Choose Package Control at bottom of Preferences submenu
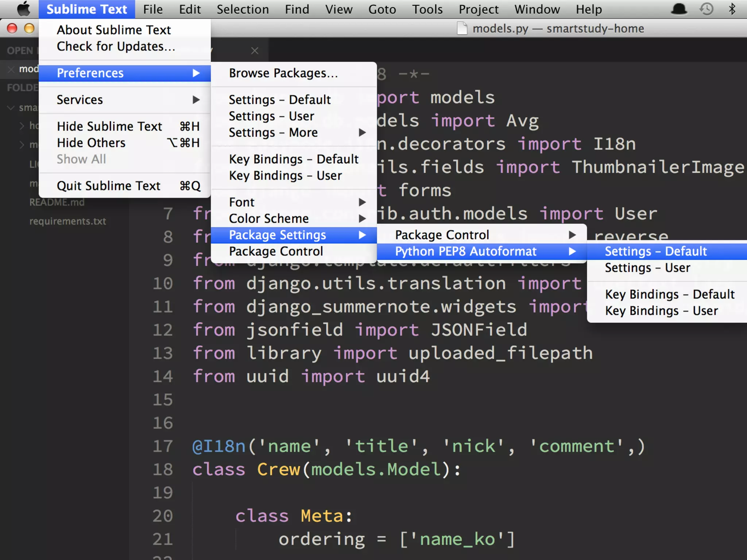The image size is (747, 560). [294, 251]
